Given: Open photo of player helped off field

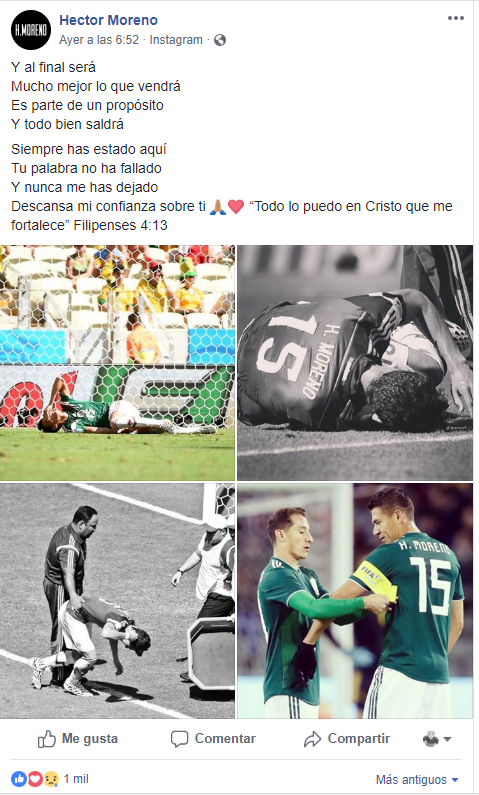Looking at the screenshot, I should 117,600.
